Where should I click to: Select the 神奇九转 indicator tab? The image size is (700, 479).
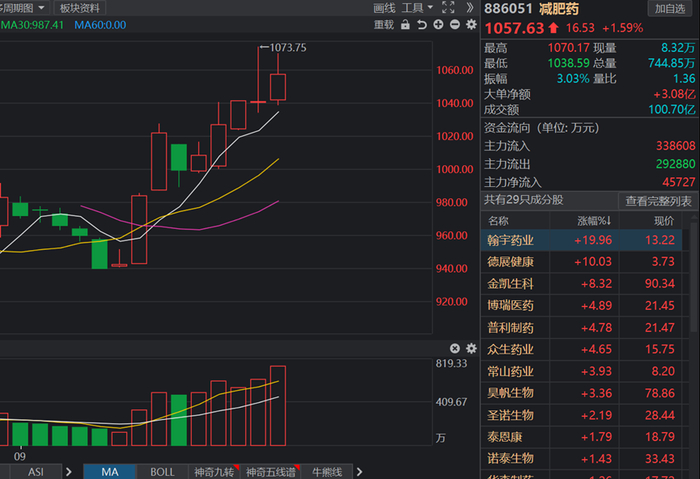point(214,472)
